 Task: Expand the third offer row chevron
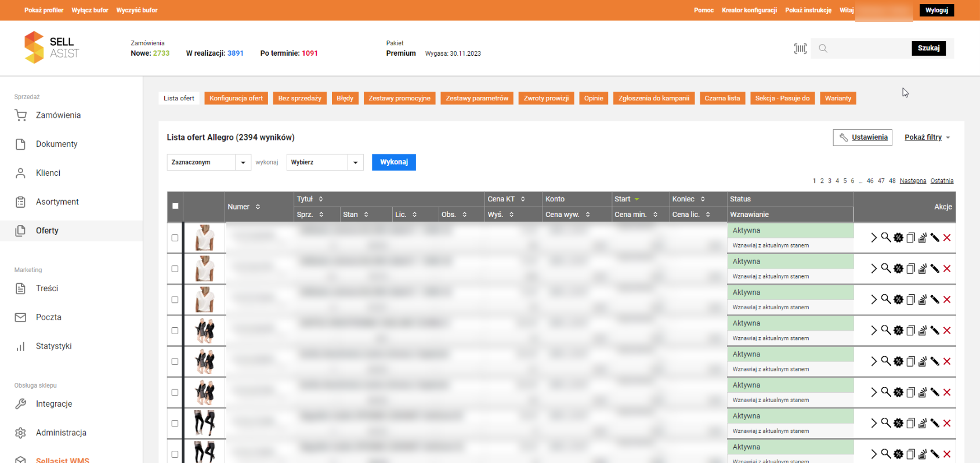click(x=874, y=299)
